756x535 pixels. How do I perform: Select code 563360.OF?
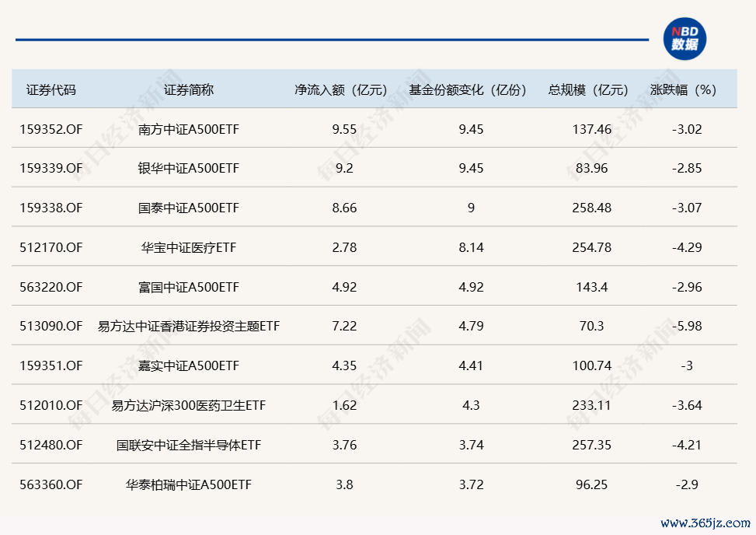click(x=51, y=484)
